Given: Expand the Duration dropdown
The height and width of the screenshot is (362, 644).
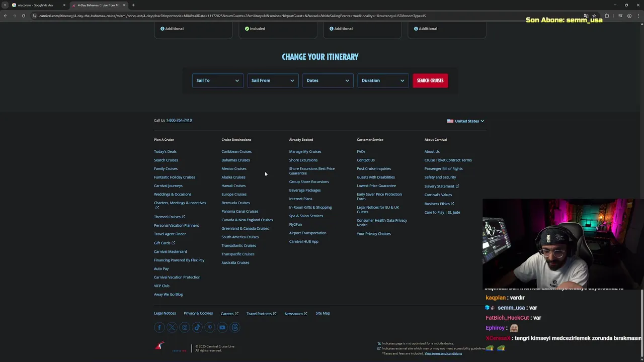Looking at the screenshot, I should (382, 80).
